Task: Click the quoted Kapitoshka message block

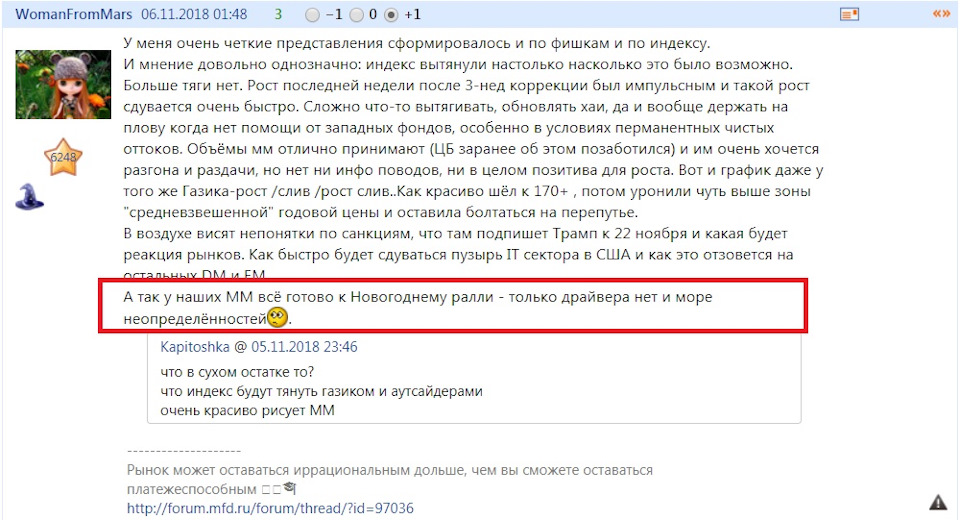Action: pyautogui.click(x=474, y=379)
